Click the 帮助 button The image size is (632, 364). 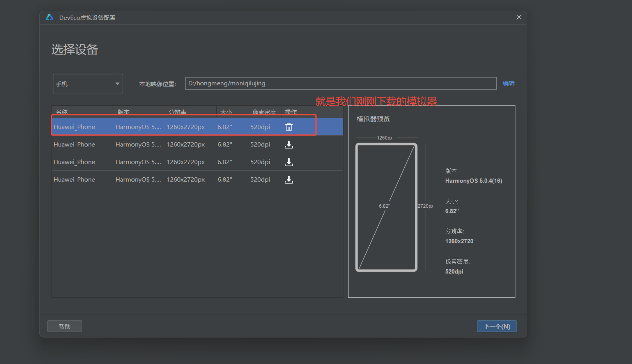(65, 326)
